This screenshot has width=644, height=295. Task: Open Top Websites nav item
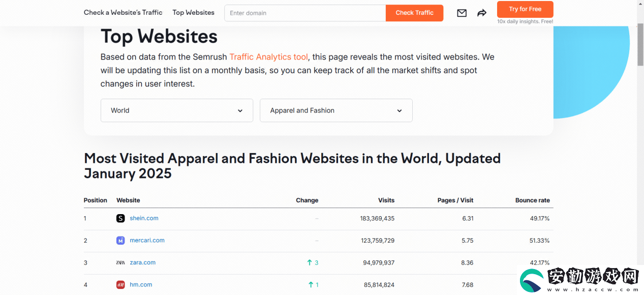(x=193, y=12)
